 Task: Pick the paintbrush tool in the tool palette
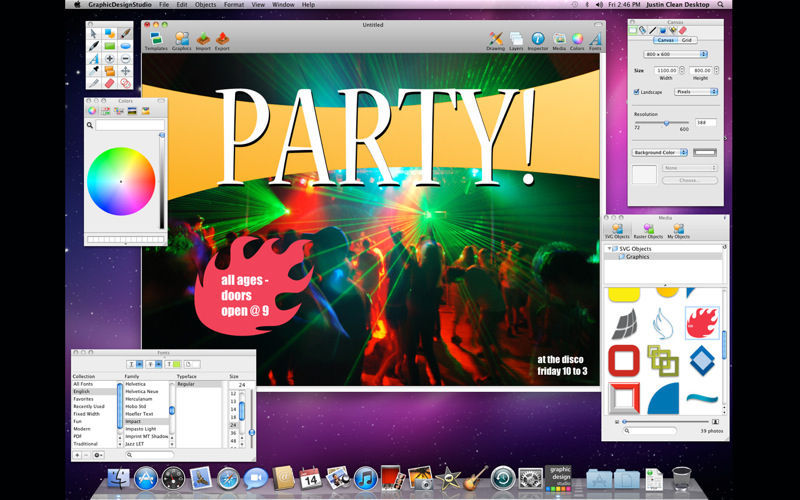(x=126, y=34)
